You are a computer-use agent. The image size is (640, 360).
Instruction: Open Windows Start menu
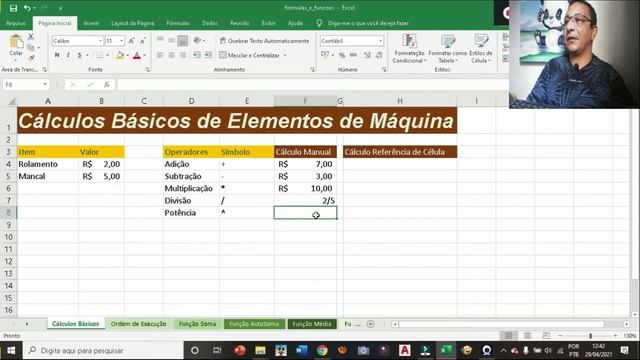[11, 350]
